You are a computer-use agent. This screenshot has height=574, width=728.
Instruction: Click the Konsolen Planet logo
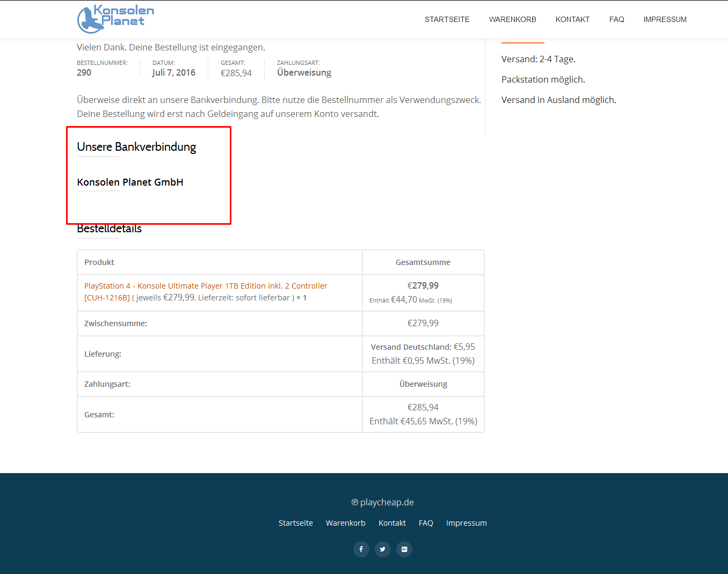click(x=115, y=19)
